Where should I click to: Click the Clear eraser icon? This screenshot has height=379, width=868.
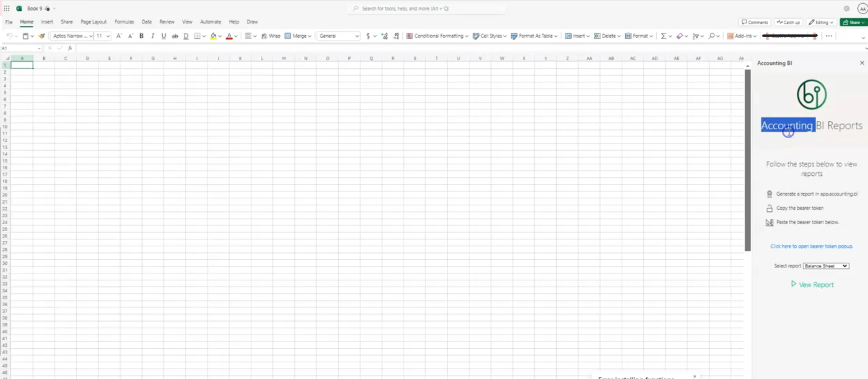pos(679,36)
